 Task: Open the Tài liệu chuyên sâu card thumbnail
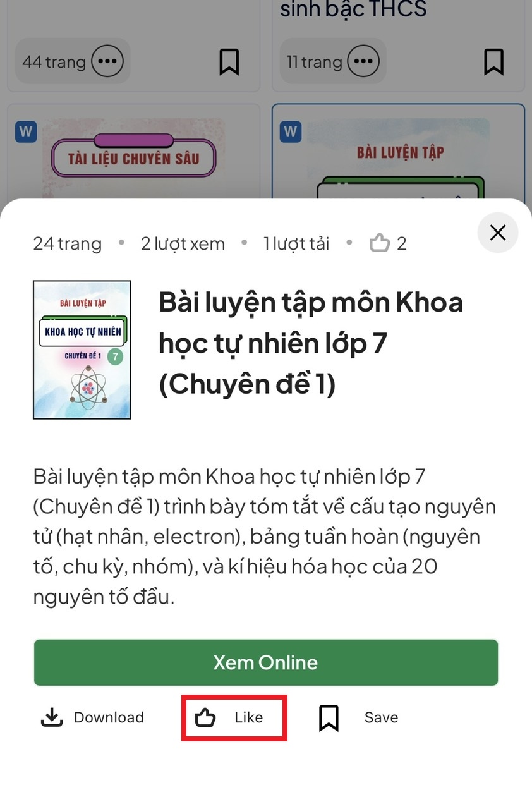tap(134, 158)
